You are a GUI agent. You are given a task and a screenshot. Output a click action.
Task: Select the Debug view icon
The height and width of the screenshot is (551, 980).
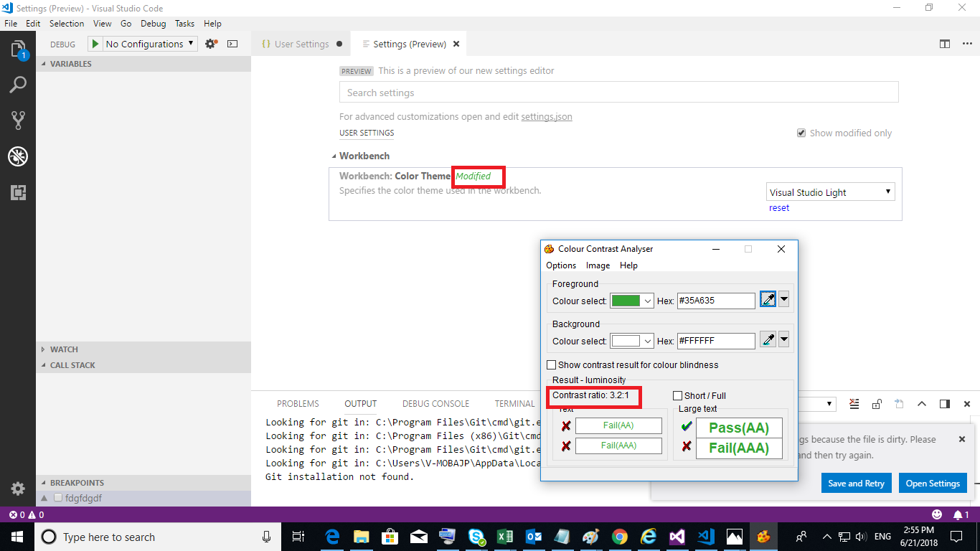click(18, 156)
